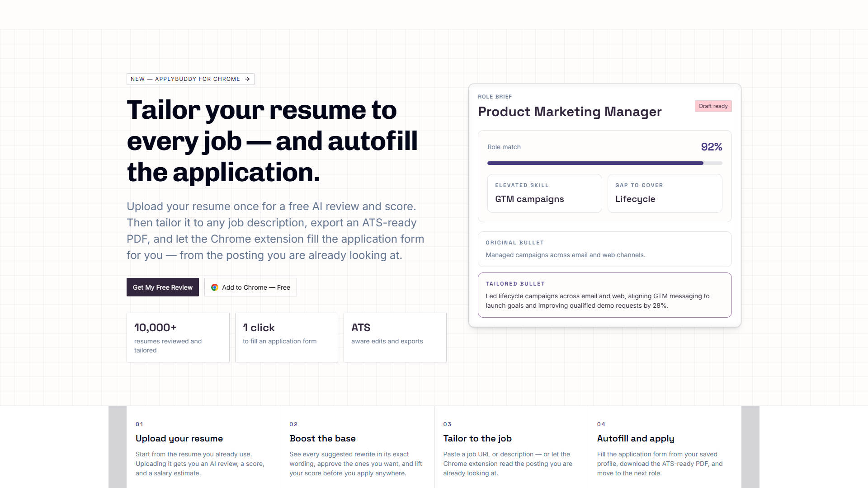Click Product Marketing Manager heading

tap(570, 112)
